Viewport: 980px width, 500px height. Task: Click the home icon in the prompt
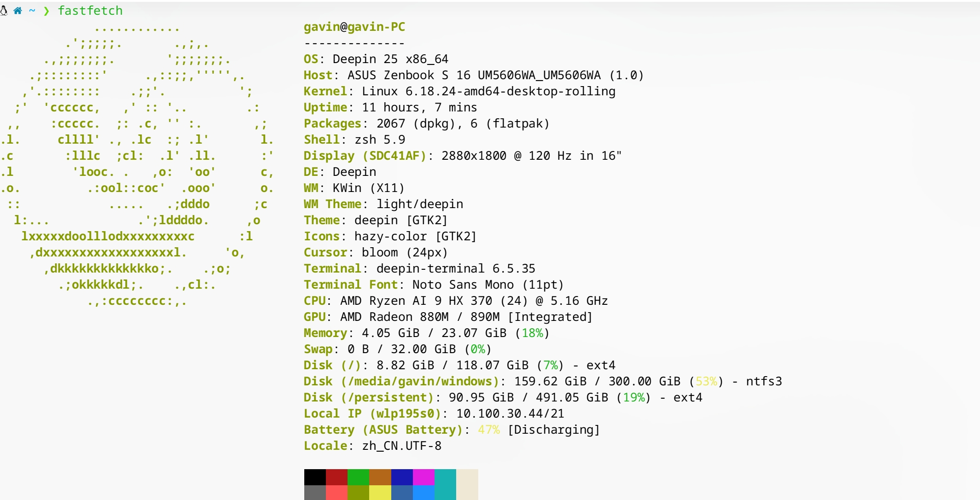tap(17, 11)
